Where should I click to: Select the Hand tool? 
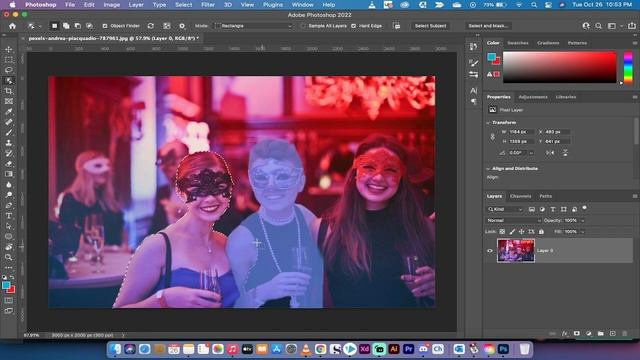[x=9, y=247]
